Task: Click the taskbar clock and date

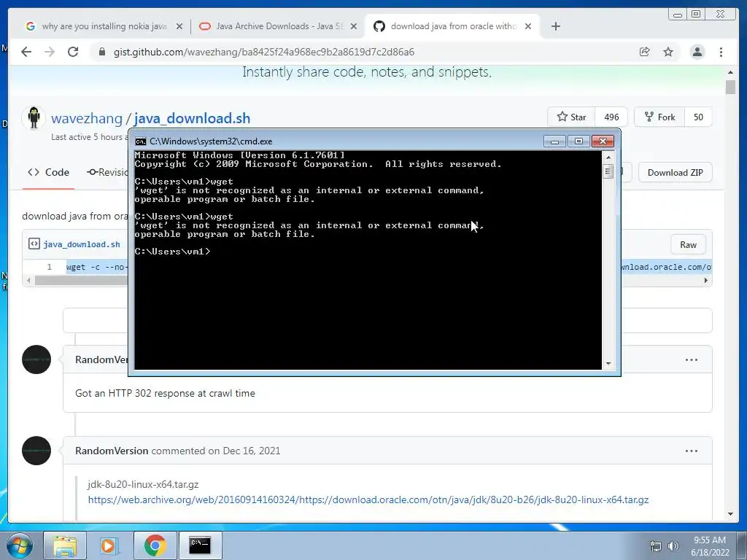Action: (x=710, y=546)
